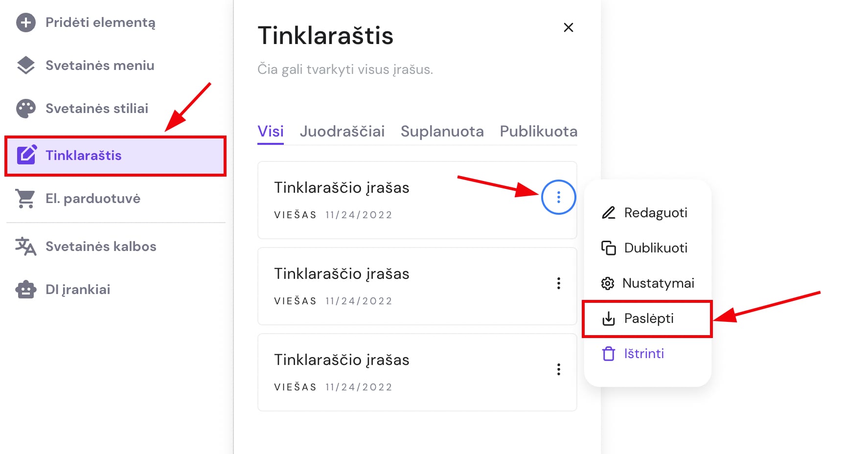Open the Nustatymai gear icon
The image size is (868, 454).
pos(608,283)
